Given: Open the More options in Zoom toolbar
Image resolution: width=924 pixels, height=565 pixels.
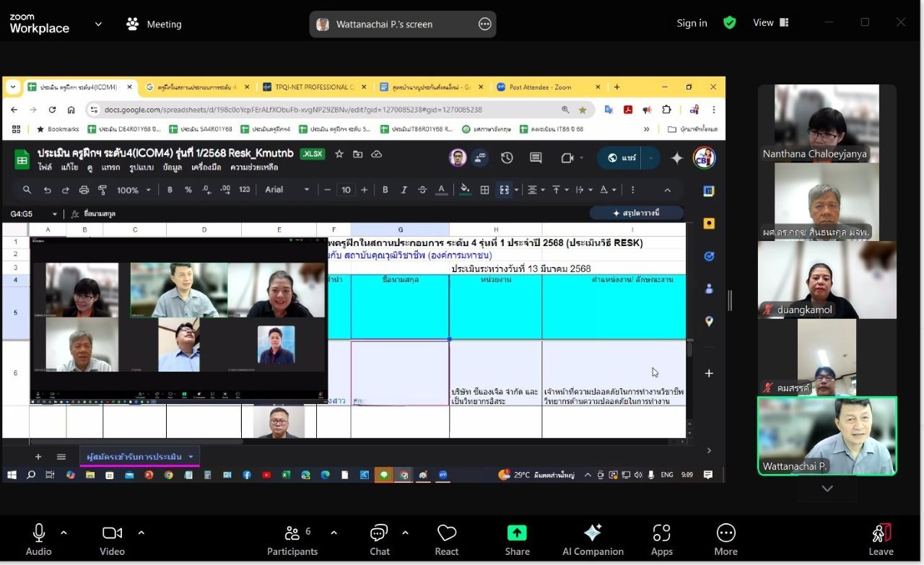Looking at the screenshot, I should [725, 539].
